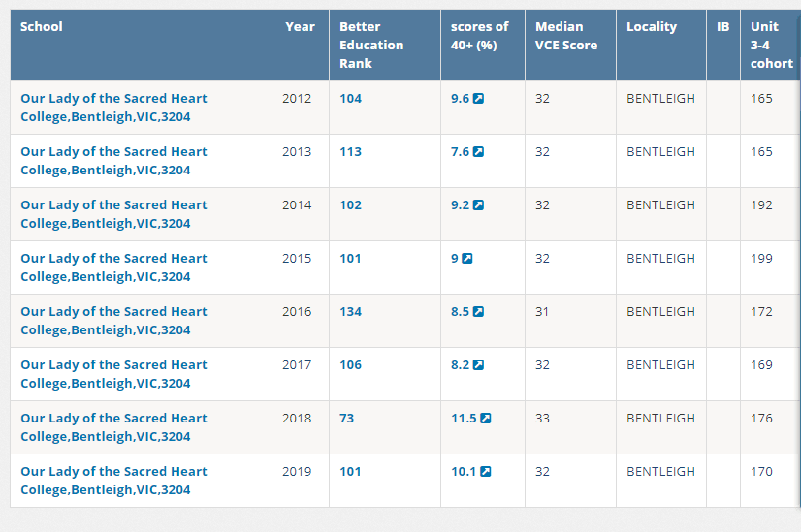Click the 'Year' column header

coord(301,26)
